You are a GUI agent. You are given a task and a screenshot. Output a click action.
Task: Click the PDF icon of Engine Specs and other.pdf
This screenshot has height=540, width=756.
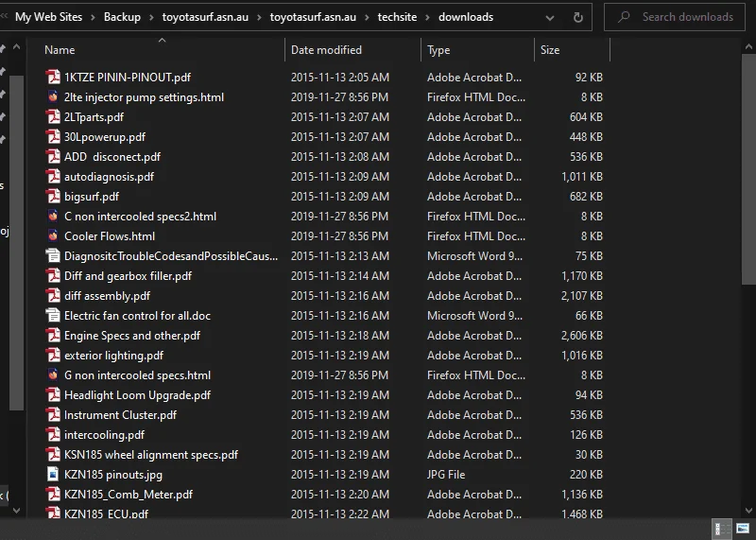53,335
